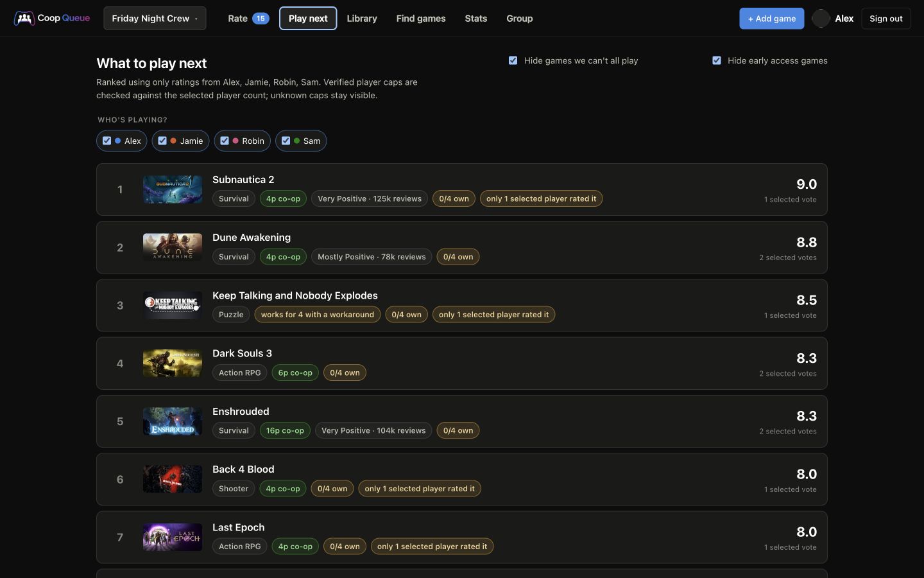Open the Friday Night Crew group dropdown
This screenshot has width=924, height=578.
tap(155, 18)
